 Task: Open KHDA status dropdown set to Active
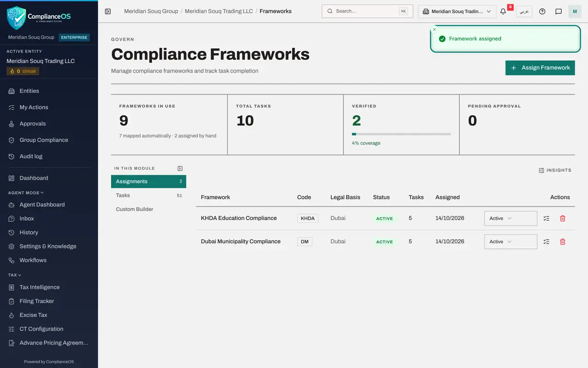coord(511,218)
